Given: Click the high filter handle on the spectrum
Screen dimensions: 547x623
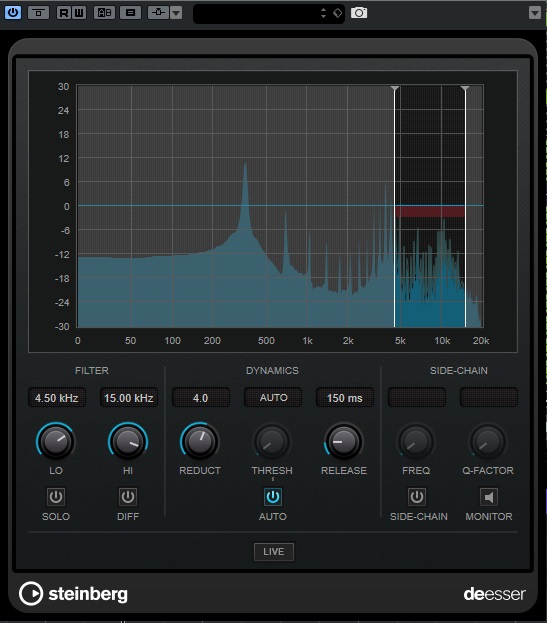Looking at the screenshot, I should (x=465, y=88).
